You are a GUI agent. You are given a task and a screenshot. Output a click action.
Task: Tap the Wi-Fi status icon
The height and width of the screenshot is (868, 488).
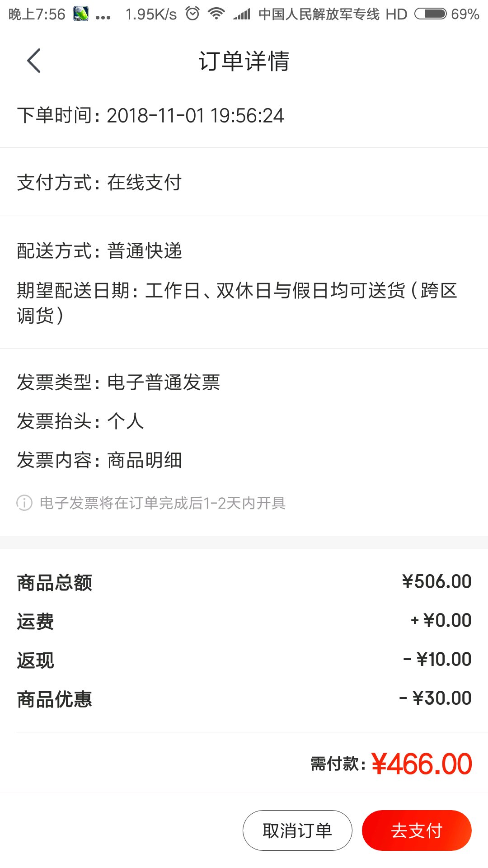(216, 14)
